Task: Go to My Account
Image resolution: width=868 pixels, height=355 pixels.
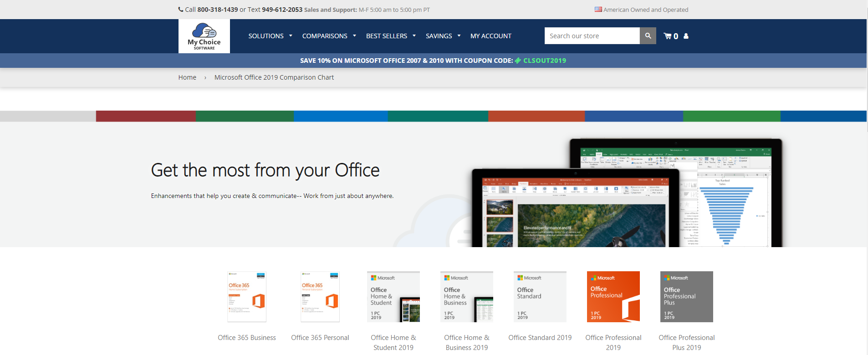Action: click(x=490, y=36)
